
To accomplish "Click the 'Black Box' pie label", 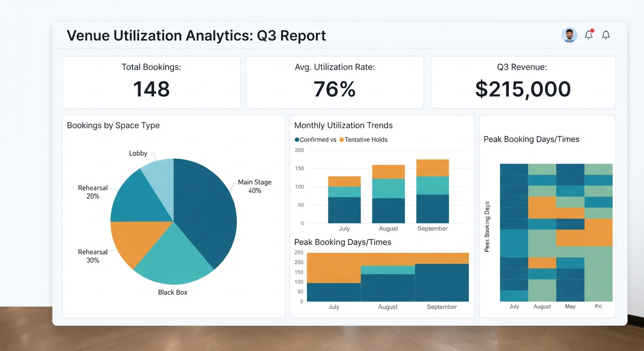I will [172, 292].
